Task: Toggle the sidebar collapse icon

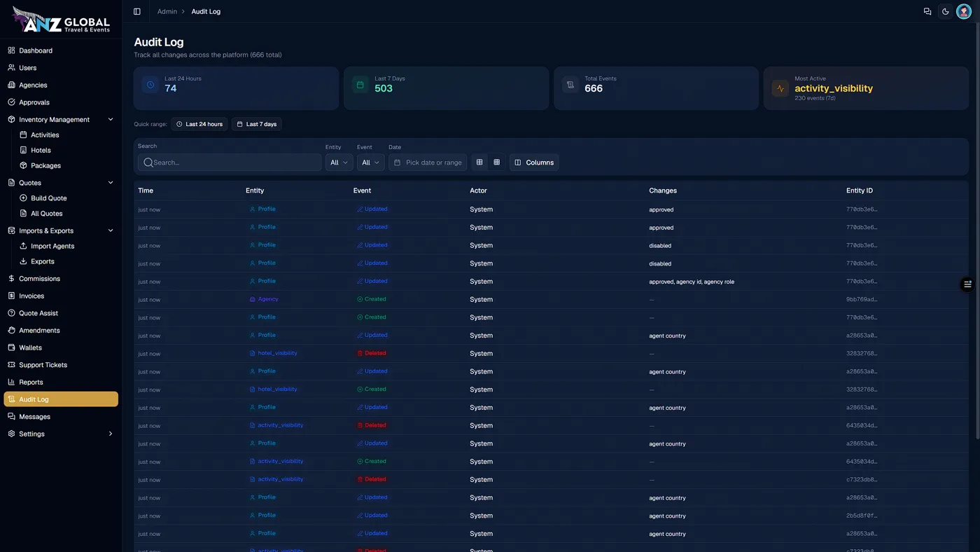Action: tap(137, 11)
